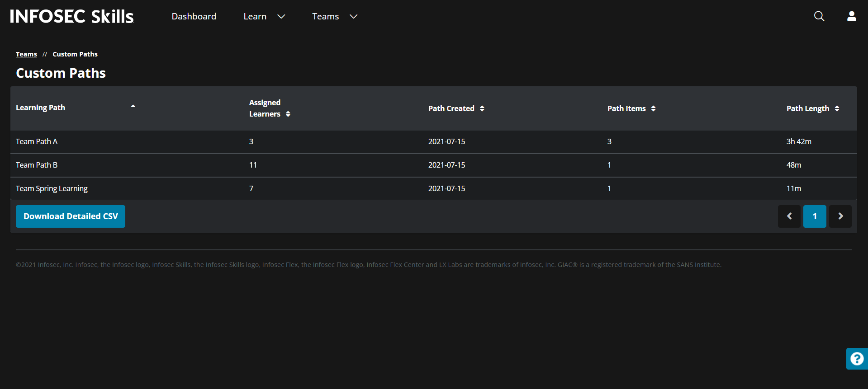The width and height of the screenshot is (868, 389).
Task: Open the Teams navigation menu label
Action: click(325, 17)
